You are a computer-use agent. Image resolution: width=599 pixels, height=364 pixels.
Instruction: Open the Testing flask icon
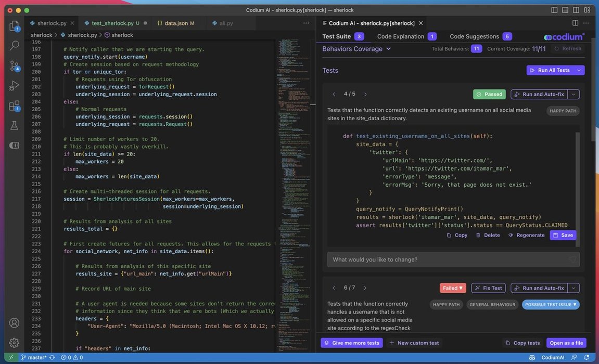tap(14, 125)
